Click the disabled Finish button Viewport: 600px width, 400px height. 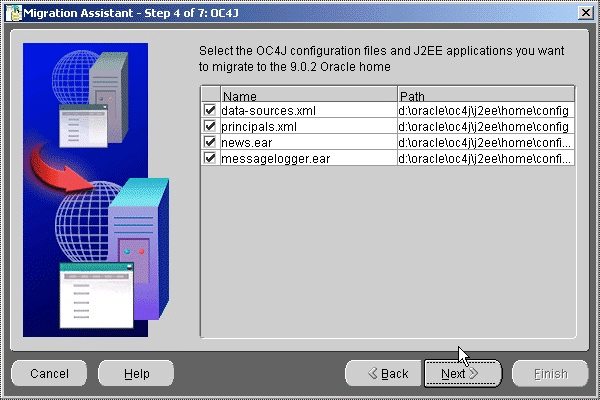coord(550,373)
